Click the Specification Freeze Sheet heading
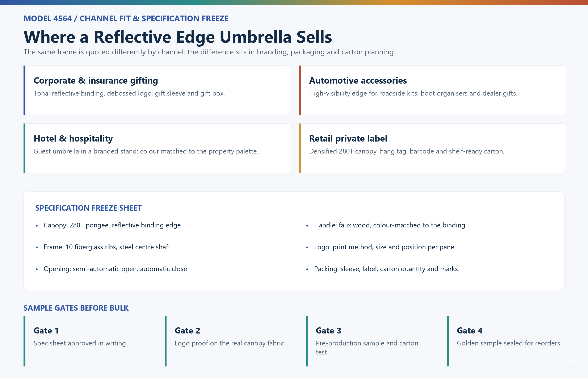The height and width of the screenshot is (378, 588). pyautogui.click(x=88, y=208)
